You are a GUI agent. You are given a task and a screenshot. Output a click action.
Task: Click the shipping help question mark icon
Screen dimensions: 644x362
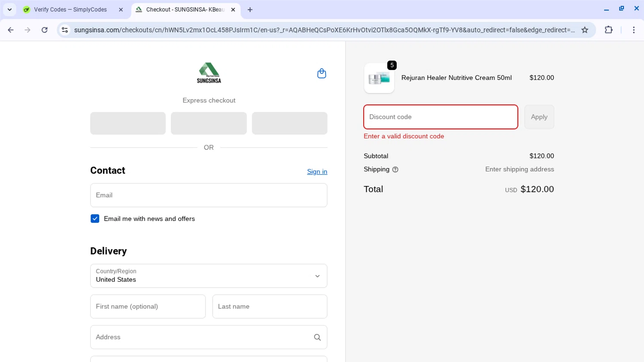pos(395,170)
